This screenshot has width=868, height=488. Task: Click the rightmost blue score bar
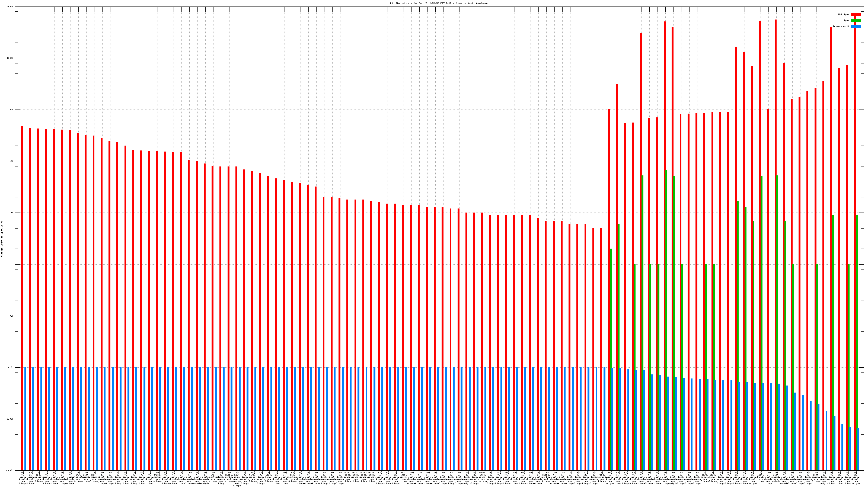tap(858, 449)
